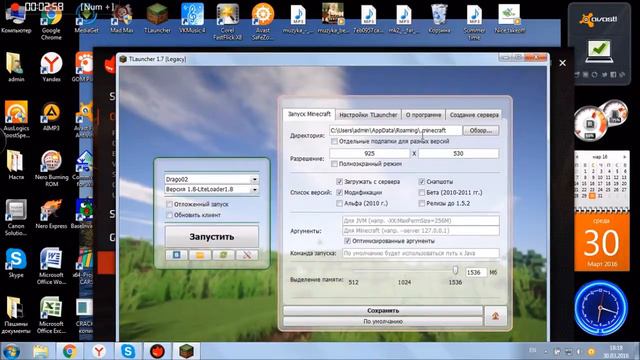This screenshot has height=360, width=640.
Task: Click the blue square icon under Запустить
Action: 176,255
